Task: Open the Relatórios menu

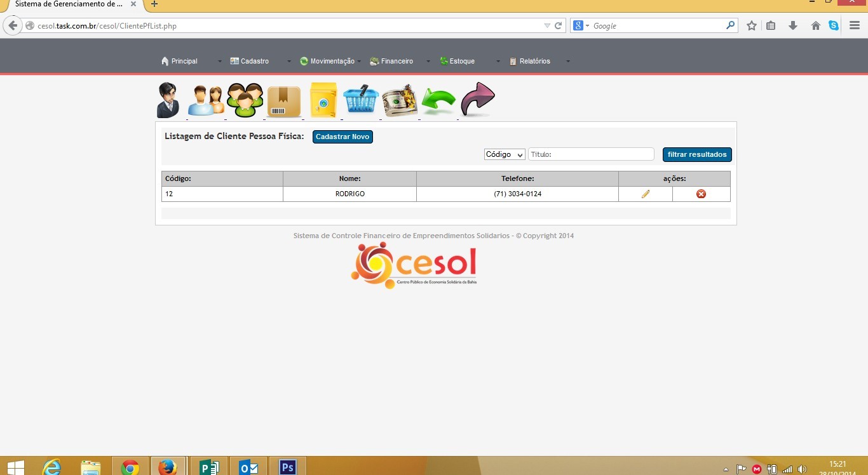Action: (x=534, y=62)
